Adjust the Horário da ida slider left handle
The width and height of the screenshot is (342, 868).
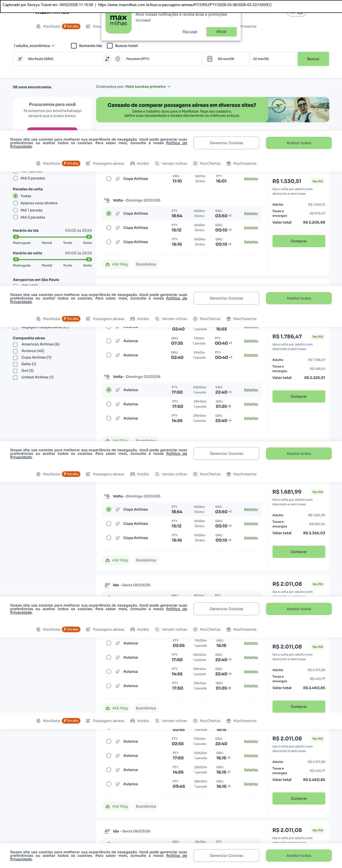(15, 237)
